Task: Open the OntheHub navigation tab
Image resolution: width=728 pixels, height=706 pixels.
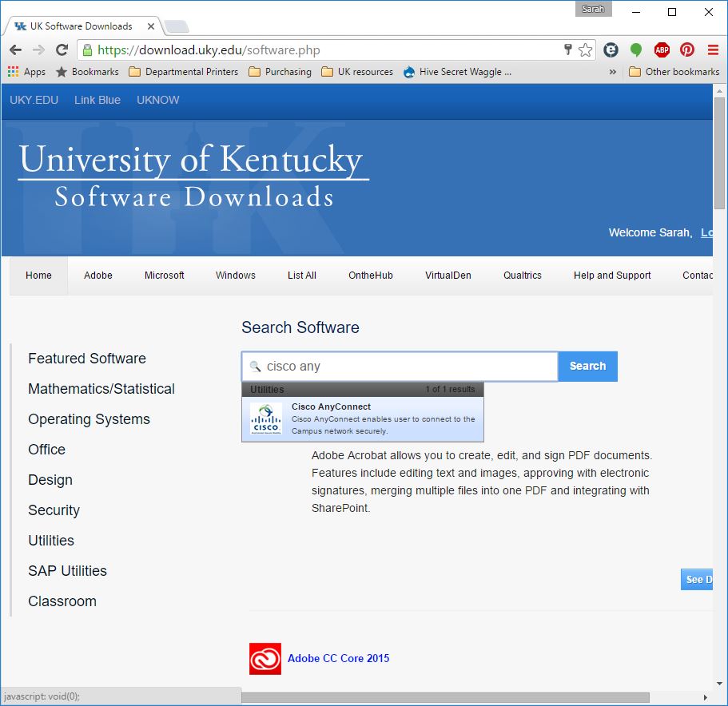Action: click(371, 276)
